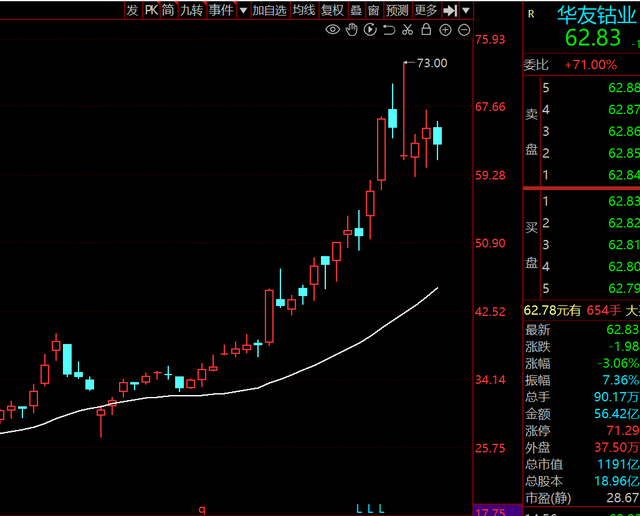The width and height of the screenshot is (640, 516).
Task: Click the 叠 overlay button
Action: (x=356, y=10)
